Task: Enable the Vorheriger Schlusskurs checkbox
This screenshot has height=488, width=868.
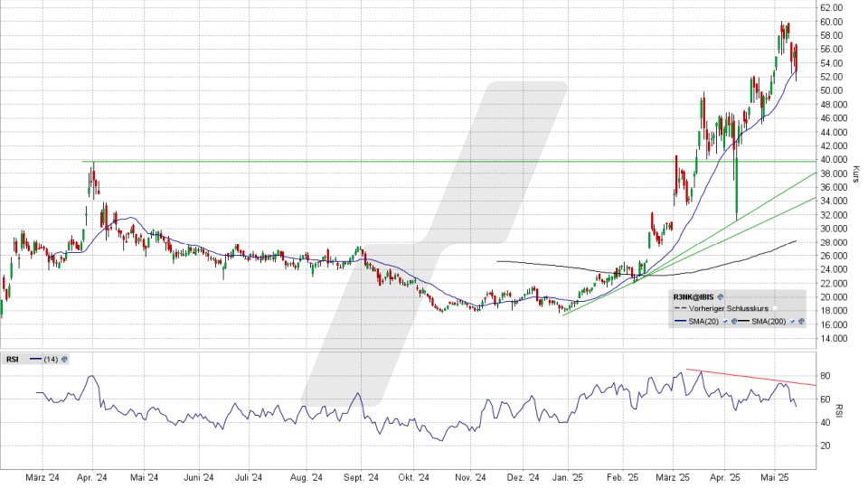Action: tap(775, 308)
